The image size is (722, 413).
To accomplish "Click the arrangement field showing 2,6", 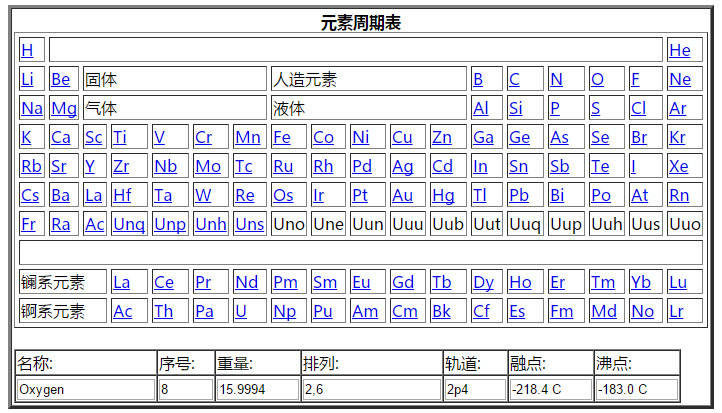I will [372, 390].
